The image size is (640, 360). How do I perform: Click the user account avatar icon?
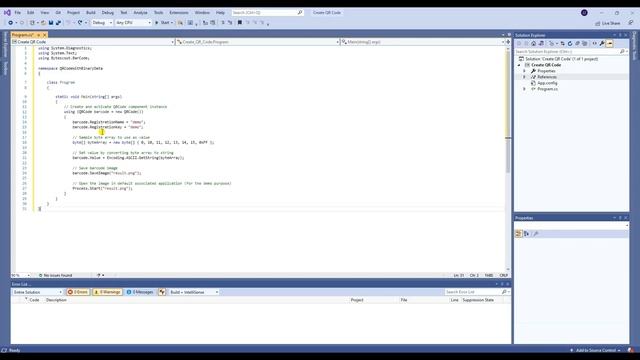click(x=584, y=13)
